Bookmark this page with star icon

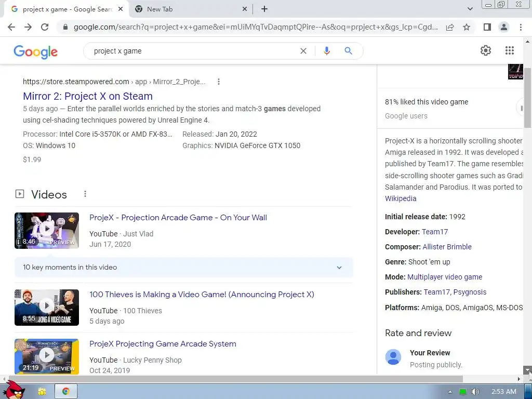point(467,27)
